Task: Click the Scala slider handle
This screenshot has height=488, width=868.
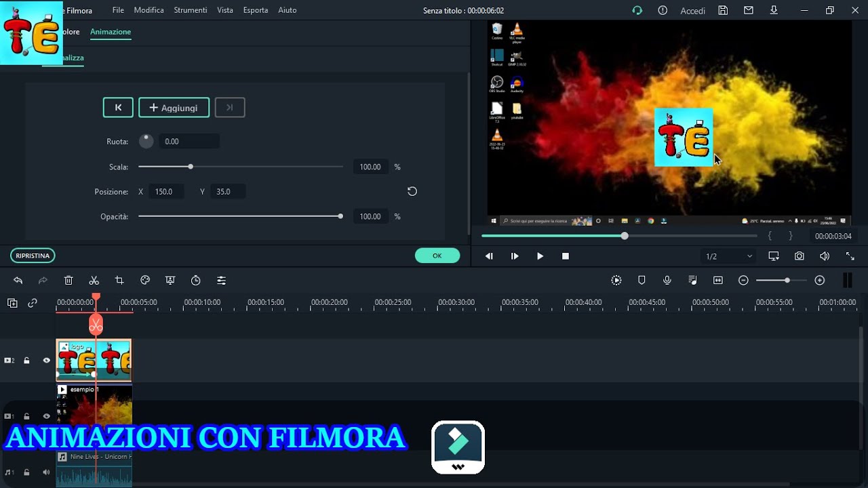Action: click(x=191, y=167)
